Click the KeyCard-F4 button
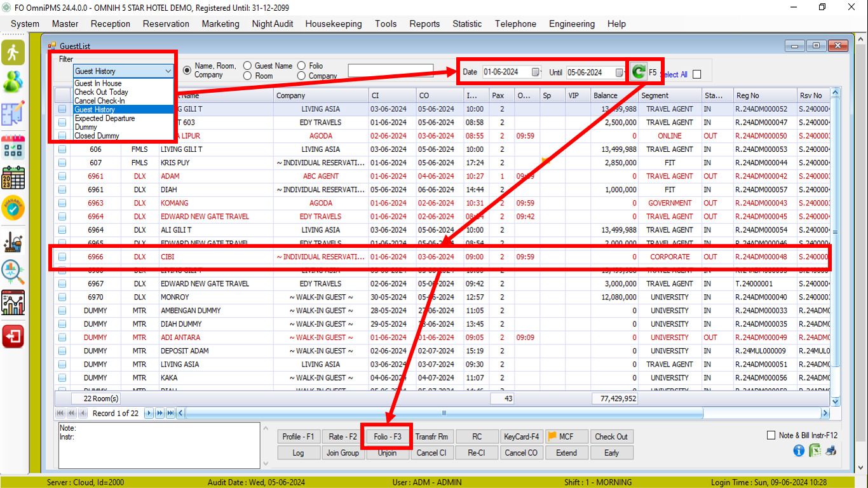This screenshot has height=488, width=868. (521, 437)
